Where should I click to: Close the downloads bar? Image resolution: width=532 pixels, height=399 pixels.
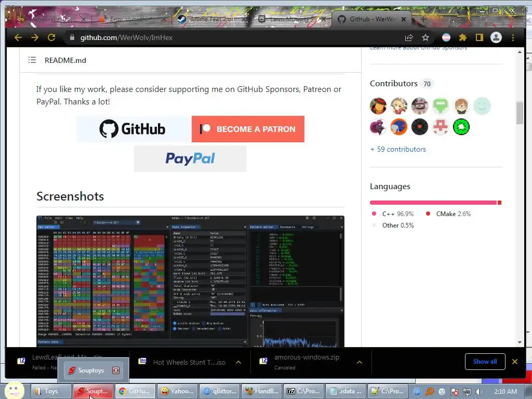point(515,362)
